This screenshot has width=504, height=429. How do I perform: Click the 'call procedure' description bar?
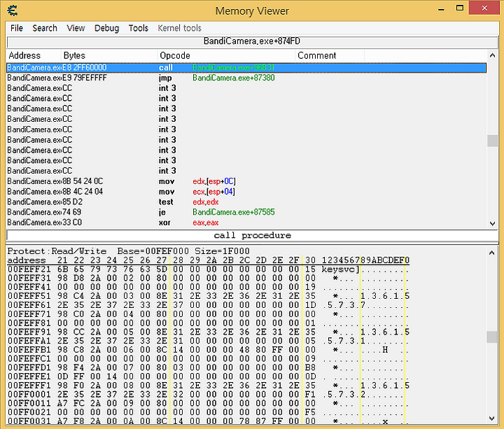pyautogui.click(x=252, y=236)
